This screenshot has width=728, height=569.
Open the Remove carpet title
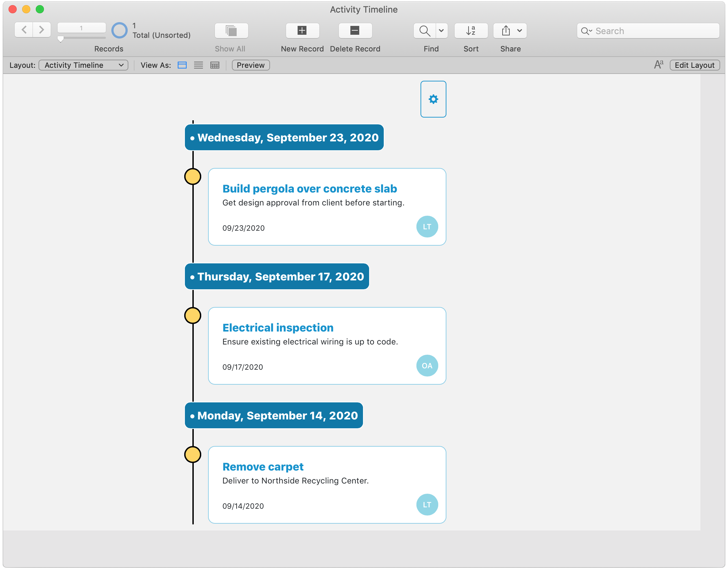click(263, 466)
